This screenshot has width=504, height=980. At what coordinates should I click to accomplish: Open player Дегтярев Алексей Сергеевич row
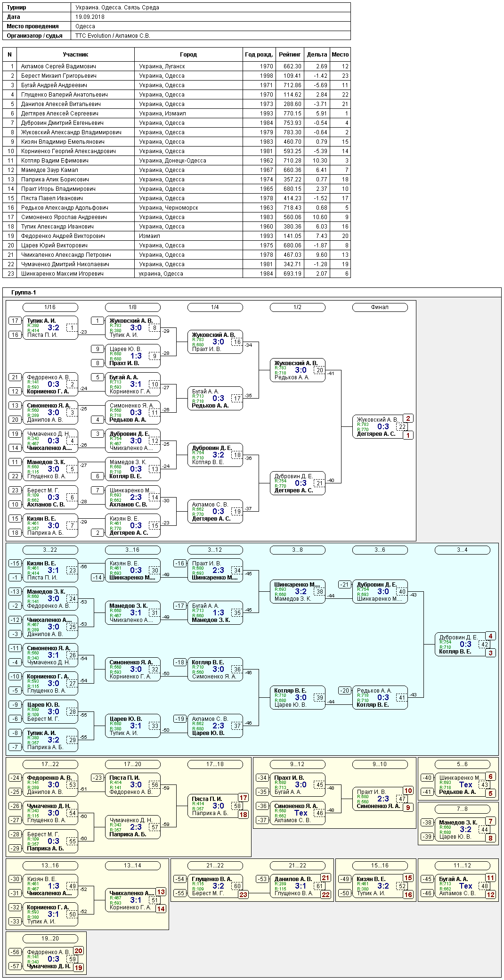[177, 114]
